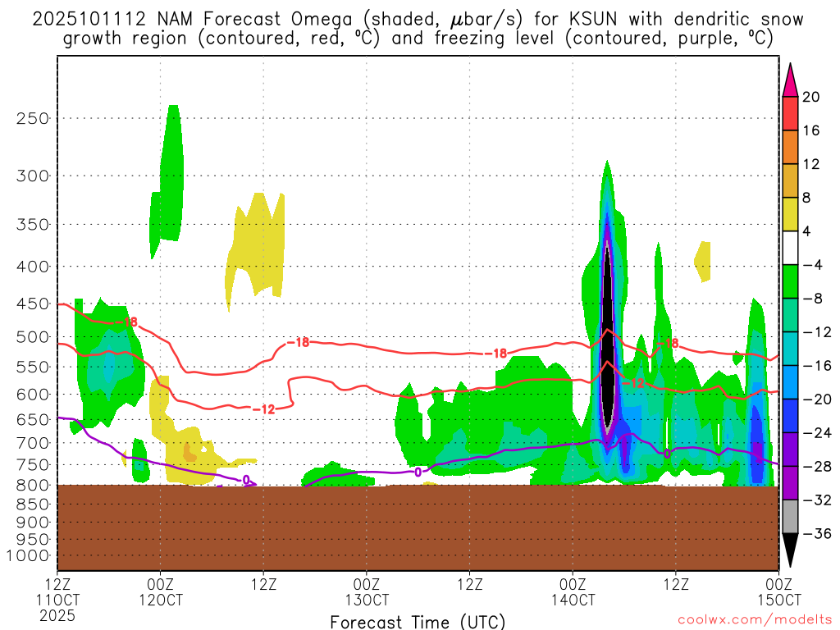Click the 00Z 15OCT time axis label
The image size is (840, 630).
779,592
